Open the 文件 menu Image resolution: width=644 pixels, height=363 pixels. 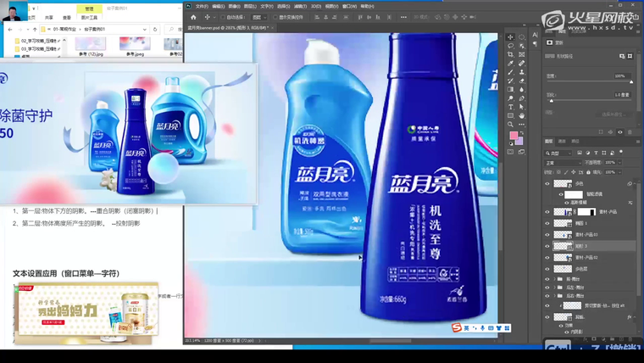pos(202,6)
